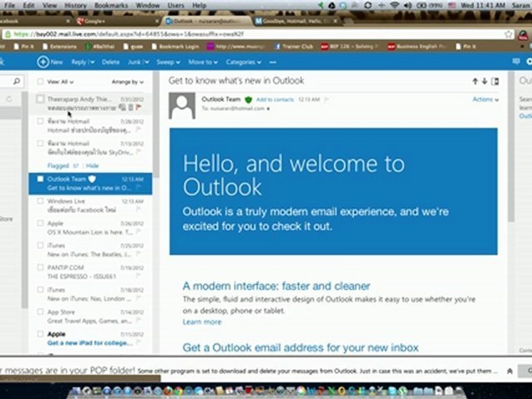Tick the select-all messages checkbox
The width and height of the screenshot is (532, 399).
pyautogui.click(x=40, y=81)
